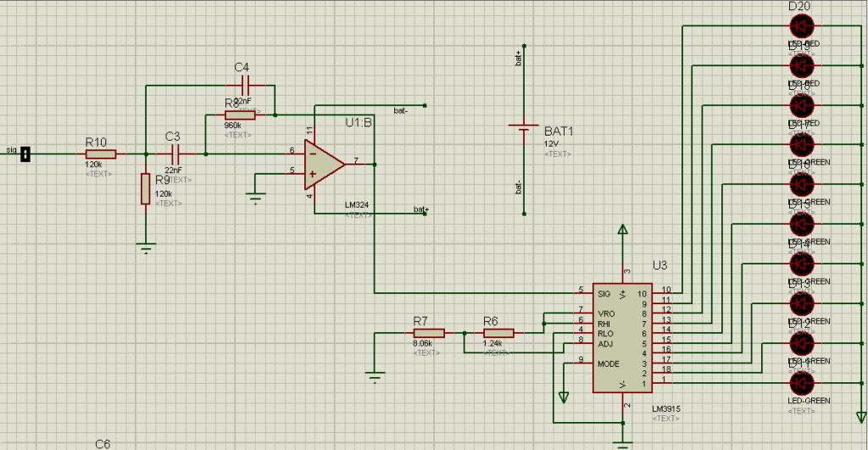The height and width of the screenshot is (450, 868).
Task: Select the 960k feedback resistor R8
Action: tap(240, 115)
